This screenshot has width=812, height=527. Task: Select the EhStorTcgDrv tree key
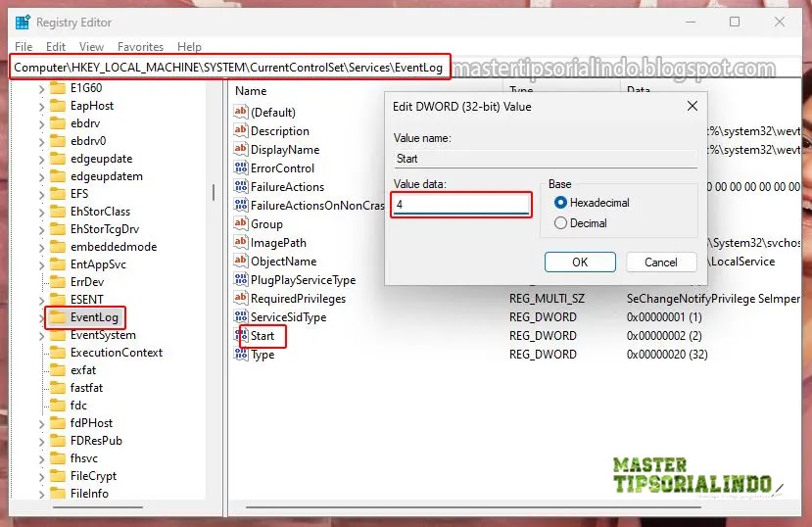click(105, 229)
